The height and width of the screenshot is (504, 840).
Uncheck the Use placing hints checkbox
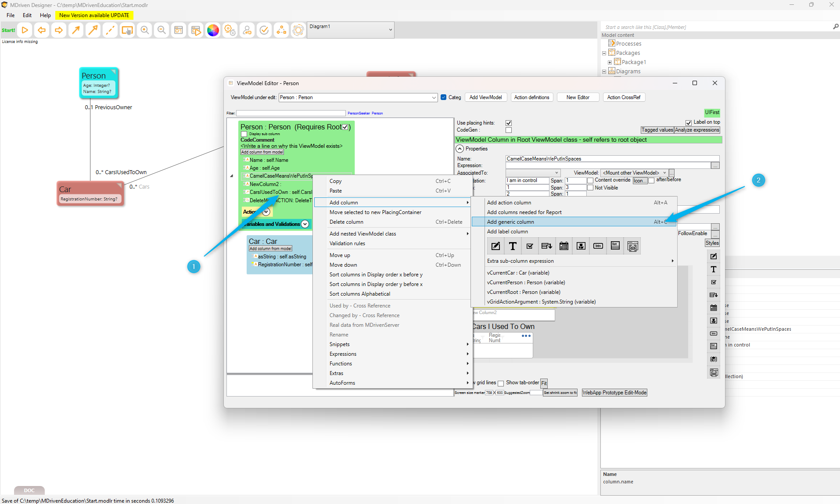[x=509, y=123]
